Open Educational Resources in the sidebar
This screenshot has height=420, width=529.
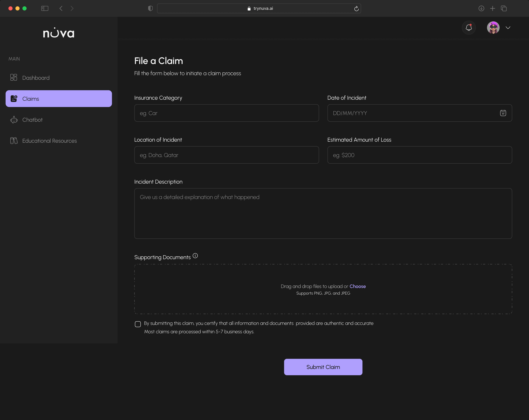50,141
